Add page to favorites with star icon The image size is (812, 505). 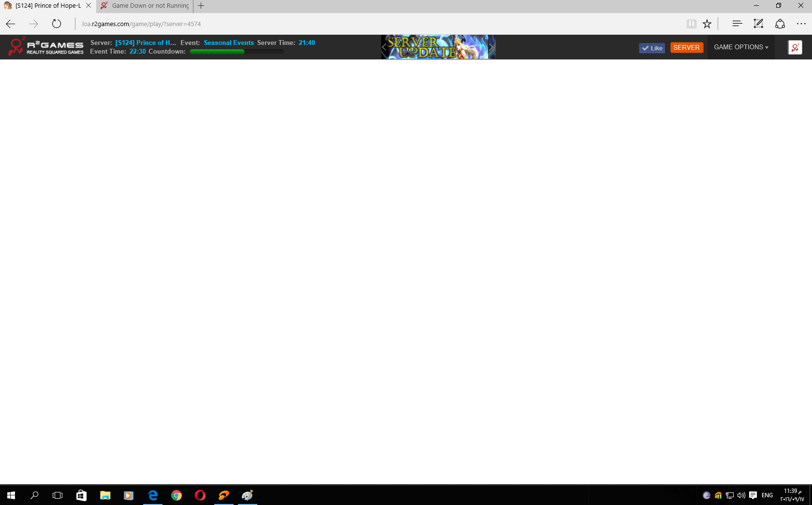click(x=707, y=24)
